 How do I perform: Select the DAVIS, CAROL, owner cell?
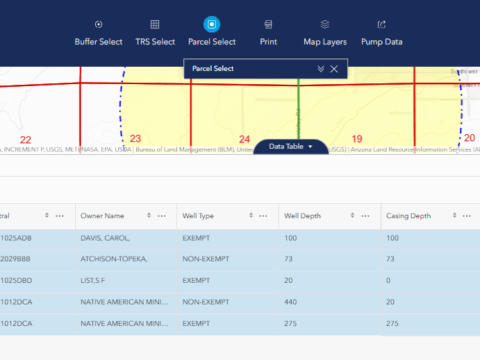[x=126, y=238]
